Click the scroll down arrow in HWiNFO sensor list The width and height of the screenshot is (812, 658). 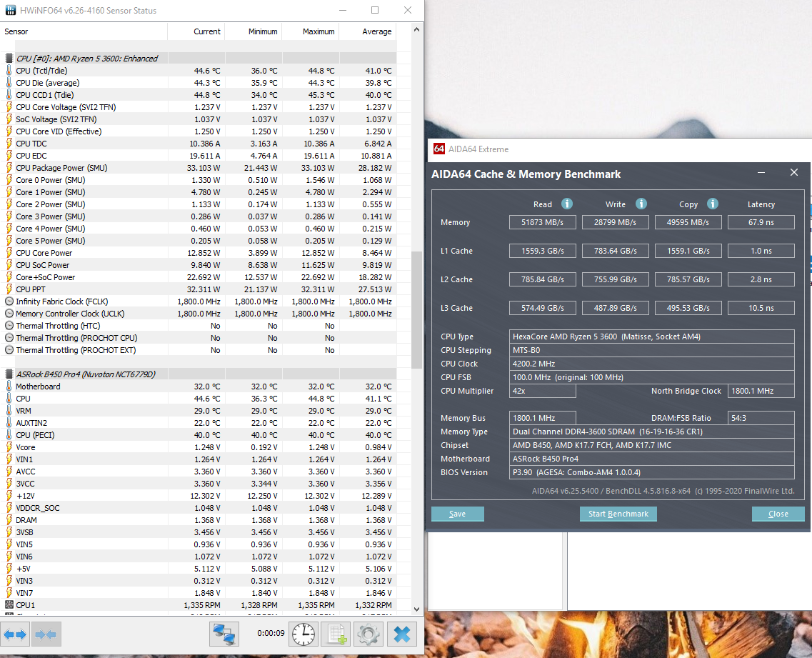(417, 609)
